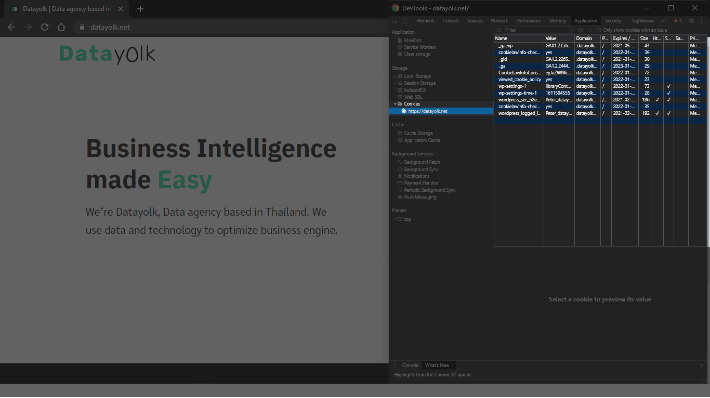Reload the datayolk.net page

click(x=44, y=27)
